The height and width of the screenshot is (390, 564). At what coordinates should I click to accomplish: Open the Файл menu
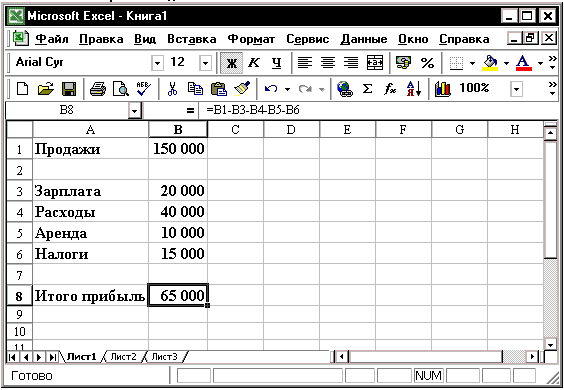click(x=51, y=39)
